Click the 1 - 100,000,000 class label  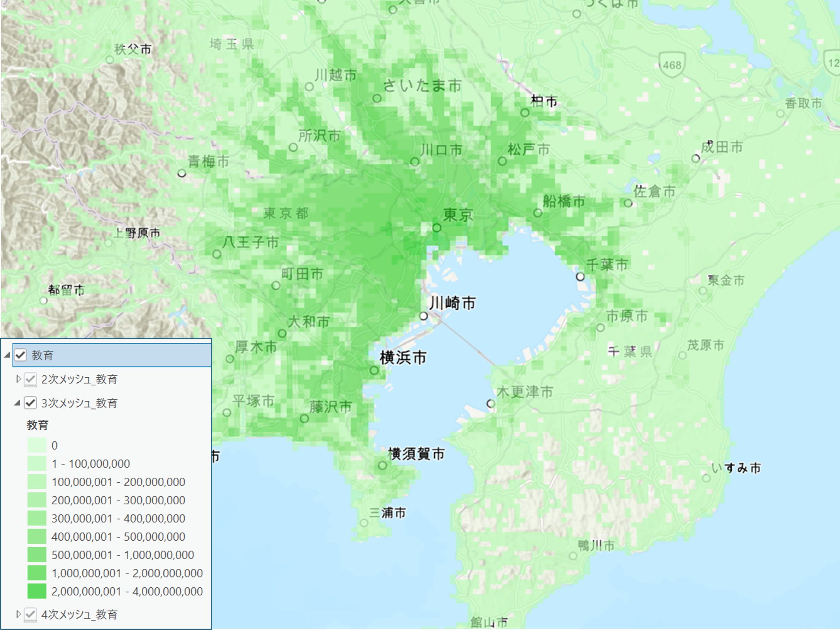tap(91, 464)
